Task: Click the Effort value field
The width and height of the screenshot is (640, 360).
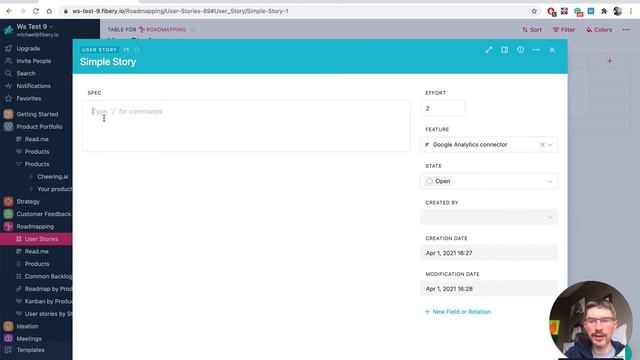Action: pyautogui.click(x=442, y=108)
